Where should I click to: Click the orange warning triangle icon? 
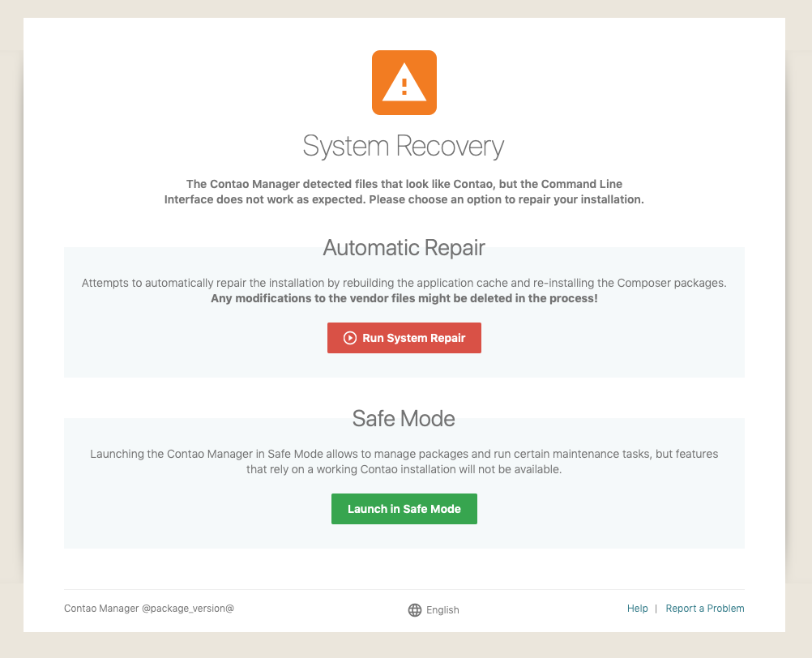[404, 83]
